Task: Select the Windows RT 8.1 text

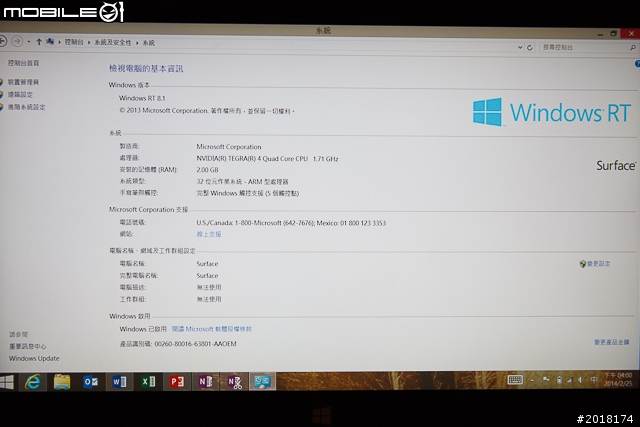Action: coord(142,98)
